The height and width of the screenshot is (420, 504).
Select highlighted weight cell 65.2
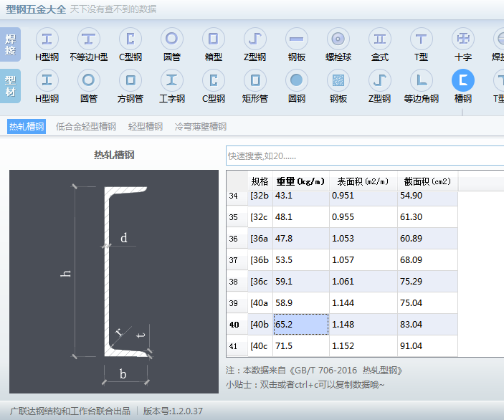click(301, 325)
